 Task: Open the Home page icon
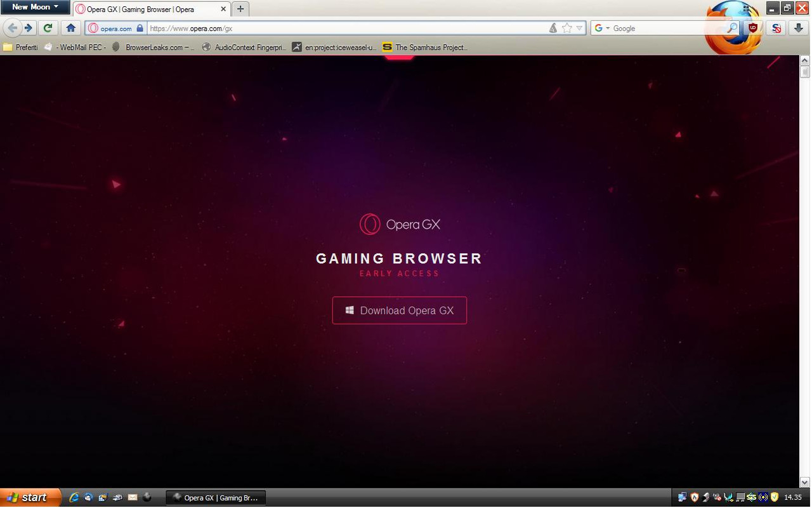[70, 28]
